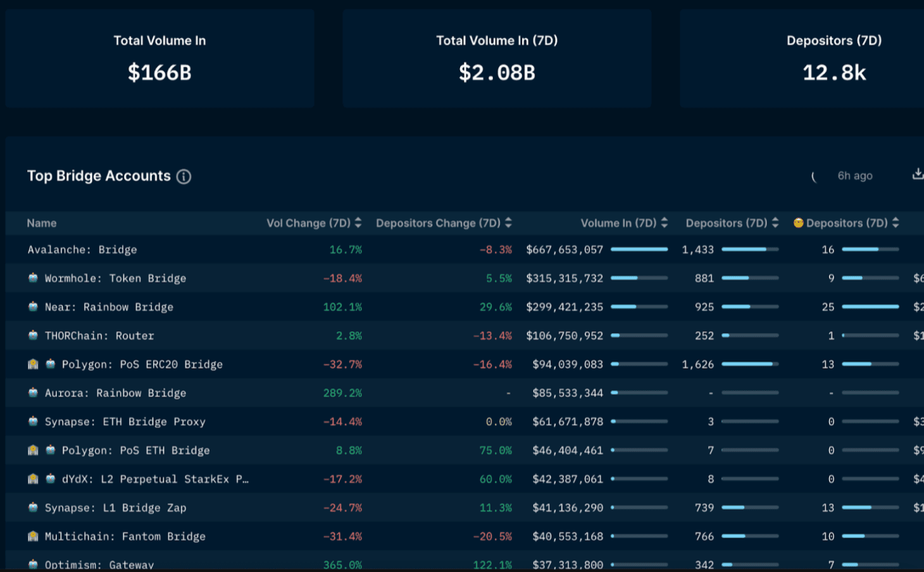Select Synapse: ETH Bridge Proxy entry
924x572 pixels.
[125, 422]
